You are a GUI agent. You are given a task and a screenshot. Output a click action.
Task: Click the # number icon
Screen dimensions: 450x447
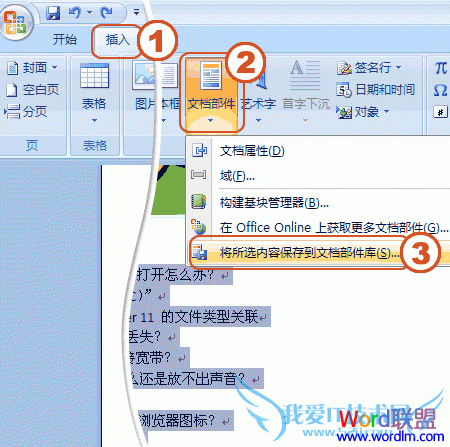(440, 112)
